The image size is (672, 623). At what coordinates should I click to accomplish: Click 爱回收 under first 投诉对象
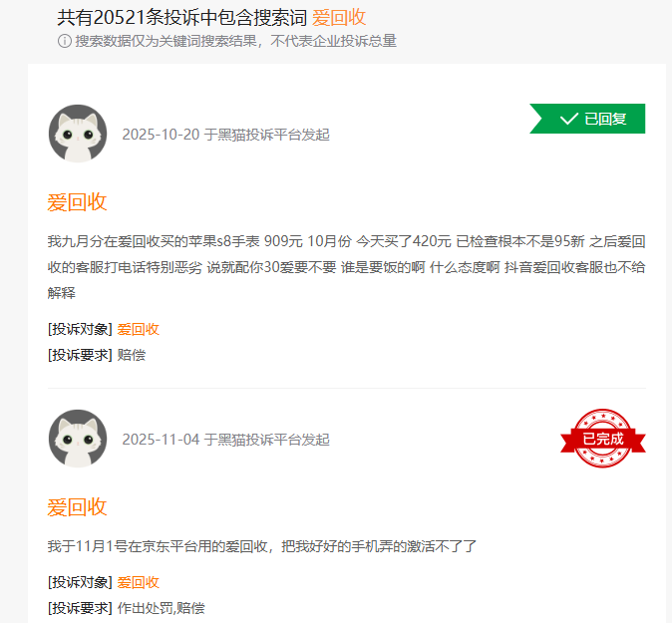tap(138, 329)
